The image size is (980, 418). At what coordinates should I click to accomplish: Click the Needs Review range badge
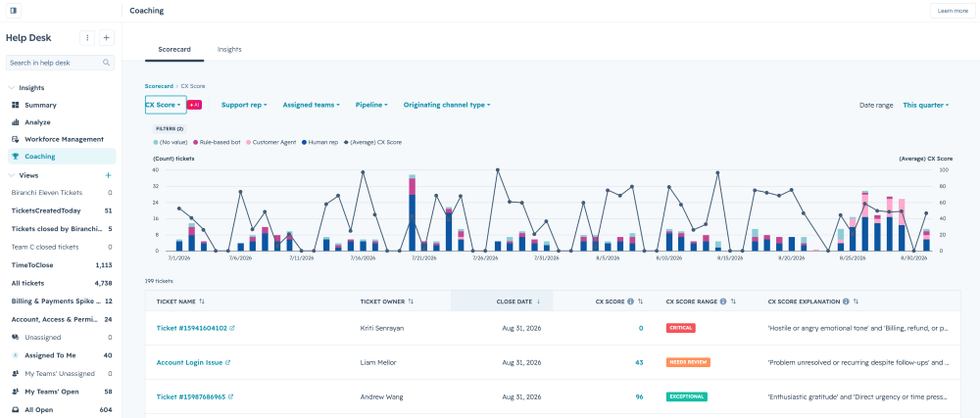[688, 362]
